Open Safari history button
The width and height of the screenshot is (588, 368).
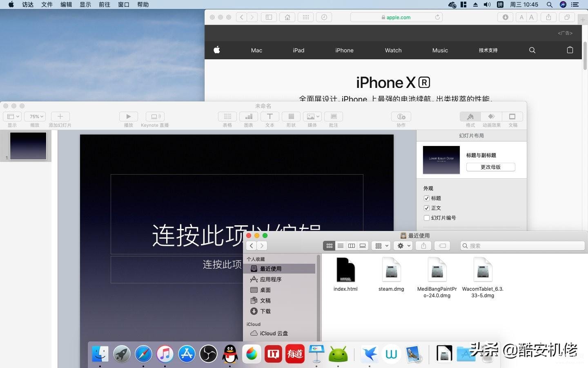coord(324,17)
